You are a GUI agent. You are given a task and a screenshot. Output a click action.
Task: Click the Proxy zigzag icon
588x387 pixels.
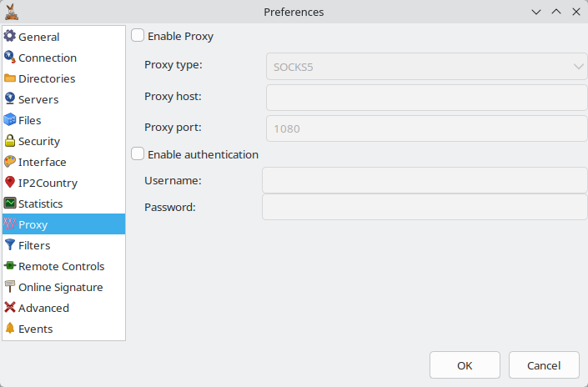pyautogui.click(x=10, y=224)
